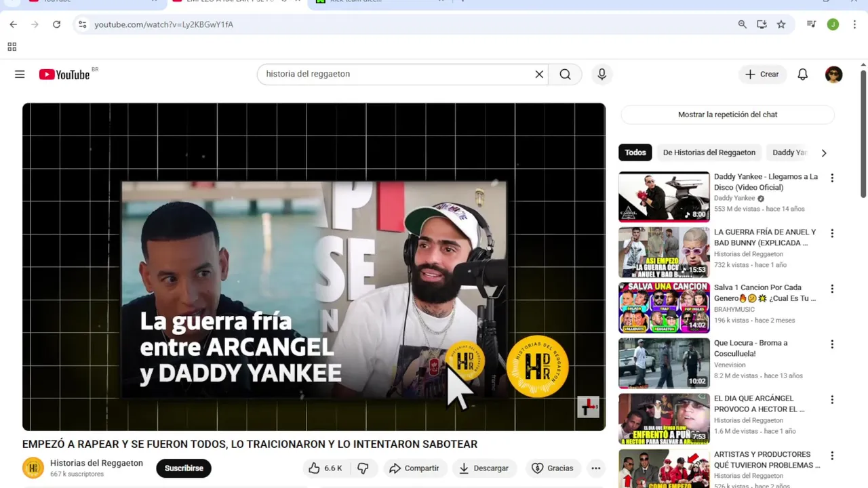The height and width of the screenshot is (488, 868).
Task: Send a Gracias tip
Action: (553, 468)
